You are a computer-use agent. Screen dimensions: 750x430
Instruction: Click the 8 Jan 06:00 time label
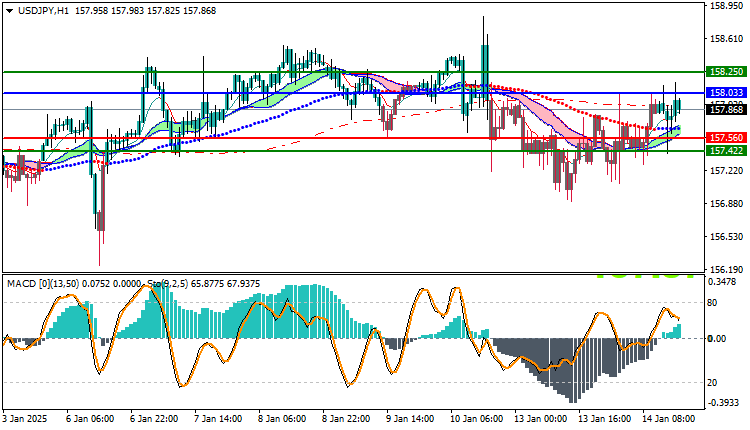pos(282,419)
